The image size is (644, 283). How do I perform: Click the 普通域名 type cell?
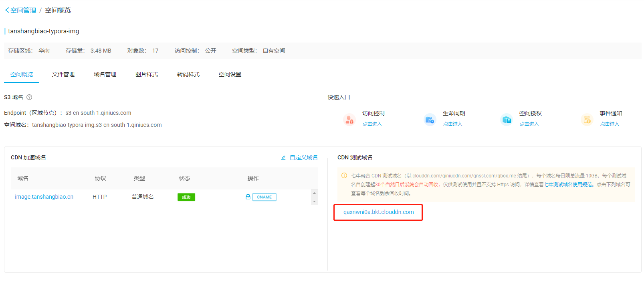(x=143, y=197)
